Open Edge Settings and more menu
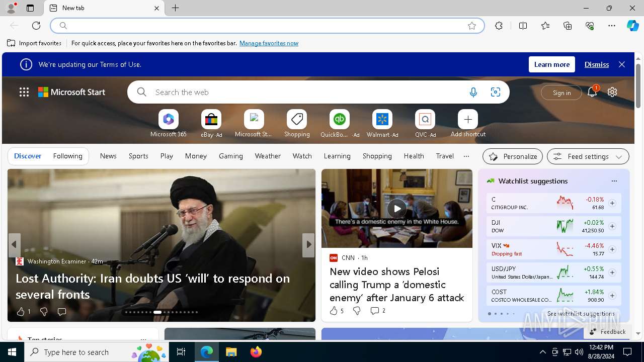The width and height of the screenshot is (644, 362). click(x=612, y=26)
